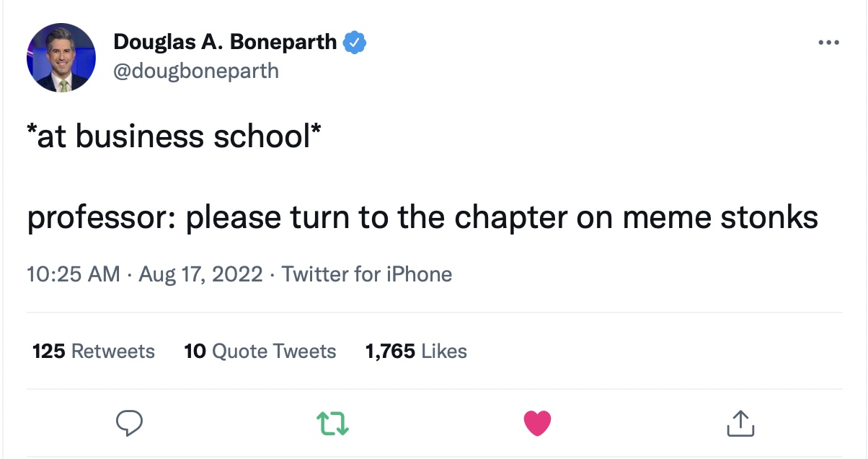Reply to the tweet via speech bubble icon
This screenshot has width=868, height=459.
tap(130, 423)
